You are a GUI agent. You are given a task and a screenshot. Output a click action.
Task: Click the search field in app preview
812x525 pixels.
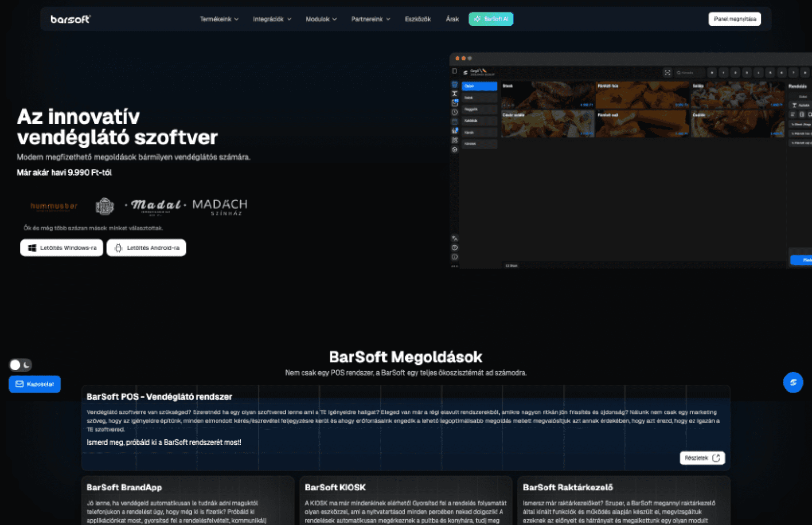click(690, 73)
